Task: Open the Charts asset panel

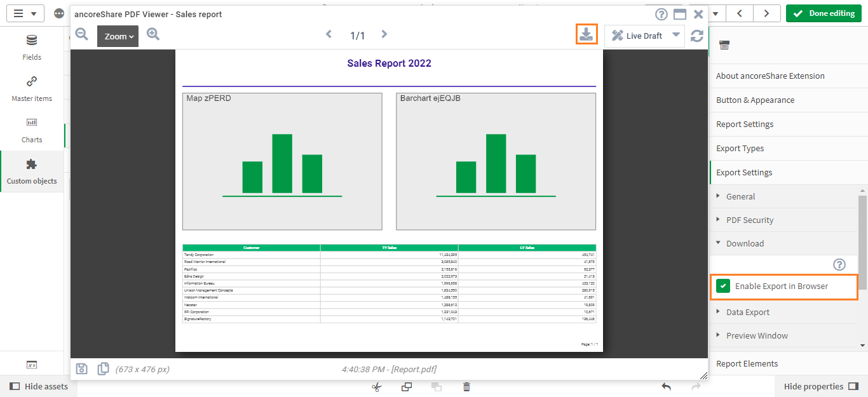Action: (32, 130)
